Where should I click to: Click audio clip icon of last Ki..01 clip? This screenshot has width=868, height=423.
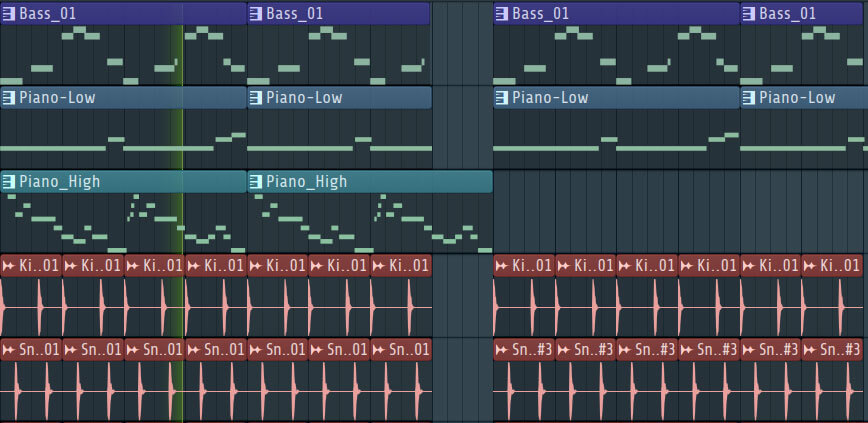click(x=810, y=266)
